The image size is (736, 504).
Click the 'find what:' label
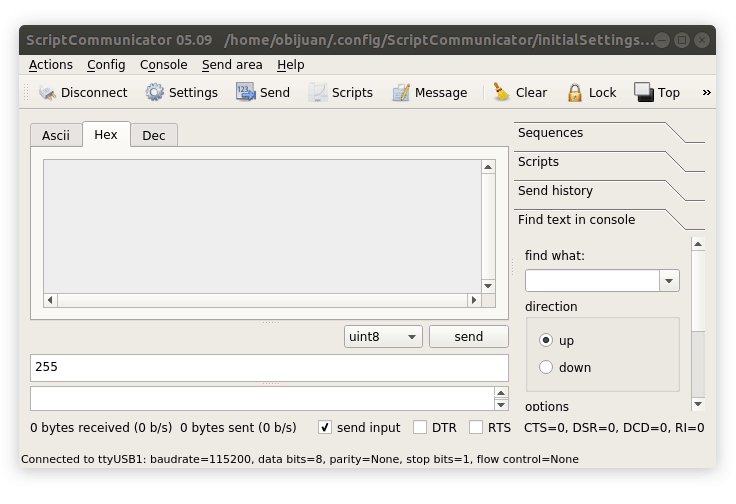(x=555, y=256)
